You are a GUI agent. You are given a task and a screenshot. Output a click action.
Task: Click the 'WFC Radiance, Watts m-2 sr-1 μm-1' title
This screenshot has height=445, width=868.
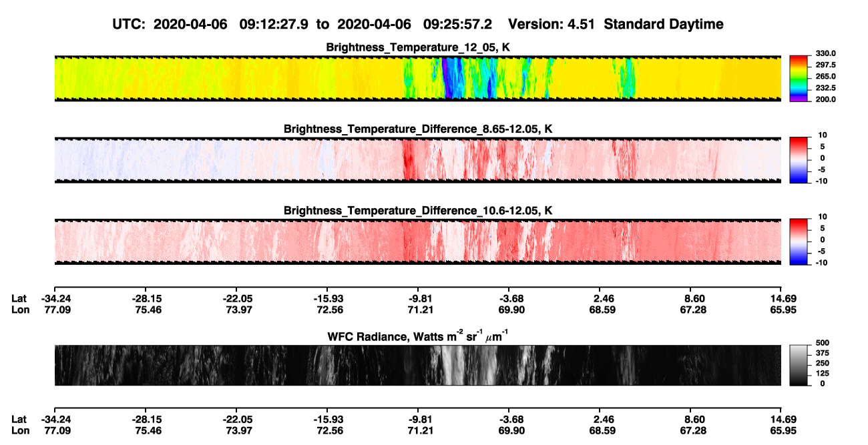point(418,336)
